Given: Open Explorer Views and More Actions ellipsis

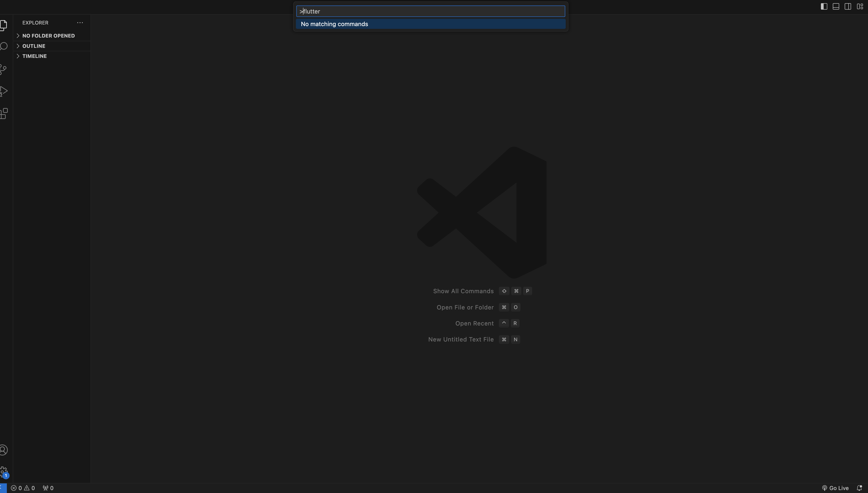Looking at the screenshot, I should click(80, 23).
